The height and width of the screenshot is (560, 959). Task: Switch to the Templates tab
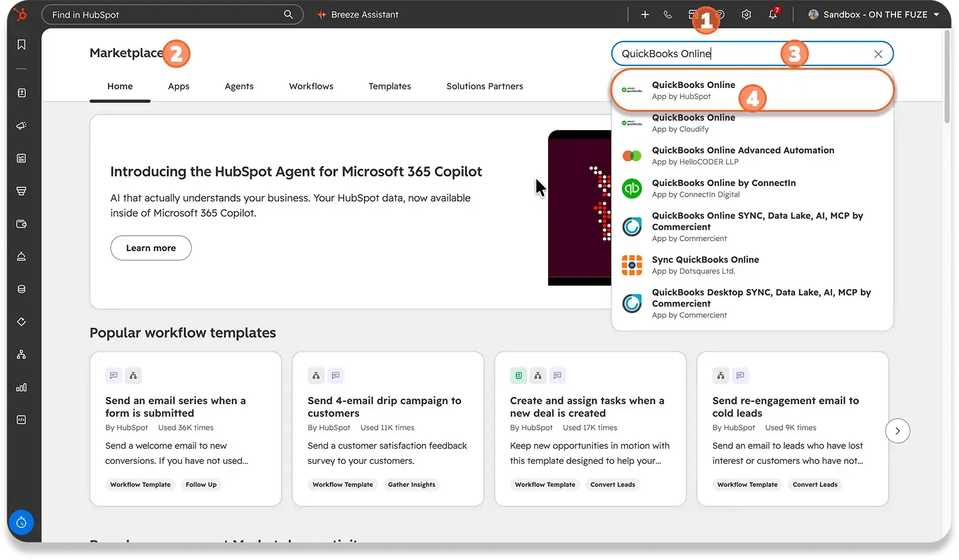click(390, 87)
